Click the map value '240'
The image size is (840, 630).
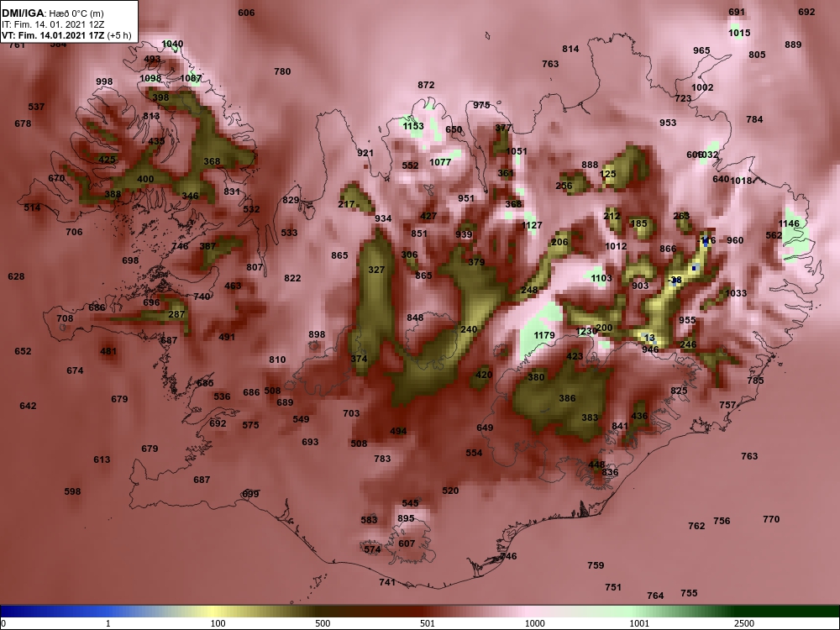pyautogui.click(x=469, y=329)
